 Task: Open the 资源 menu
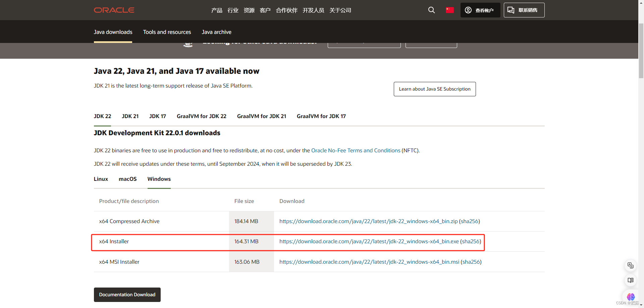pyautogui.click(x=249, y=10)
